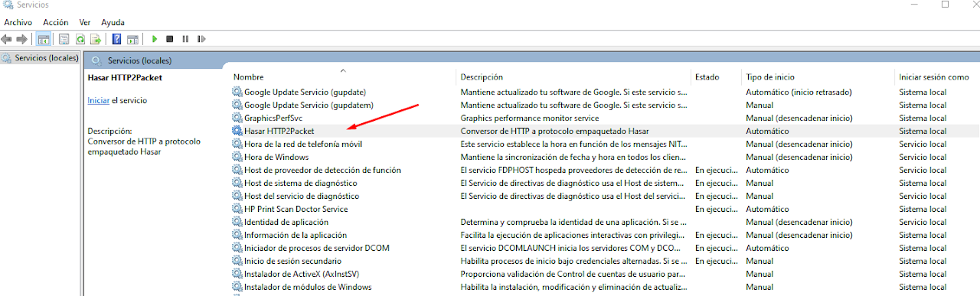
Task: Select the GraphicsPerfSvc service name
Action: pos(273,118)
